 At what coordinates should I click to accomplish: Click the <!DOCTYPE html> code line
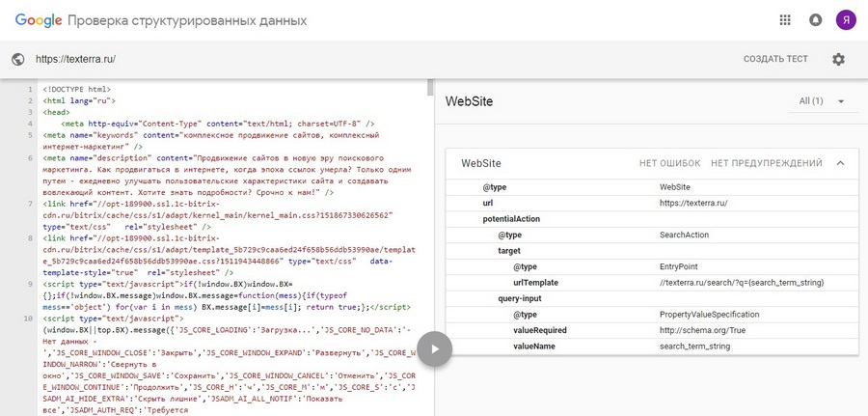tap(76, 89)
